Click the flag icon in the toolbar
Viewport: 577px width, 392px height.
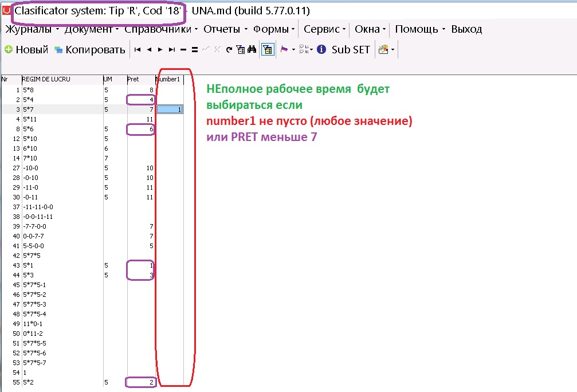284,49
